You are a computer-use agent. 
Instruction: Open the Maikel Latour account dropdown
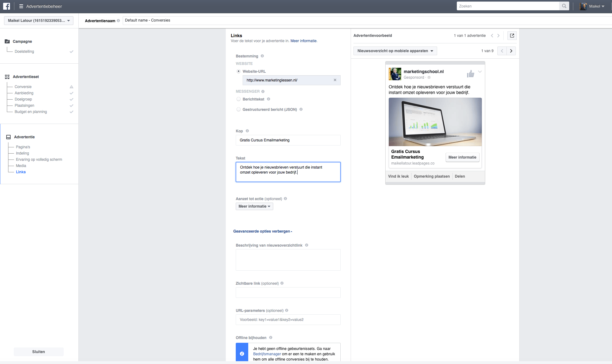click(x=39, y=21)
